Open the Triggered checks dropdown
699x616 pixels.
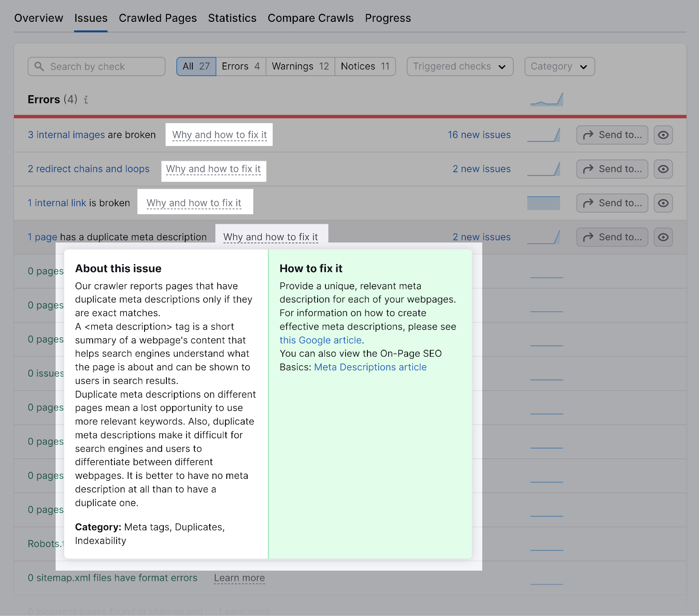[460, 66]
